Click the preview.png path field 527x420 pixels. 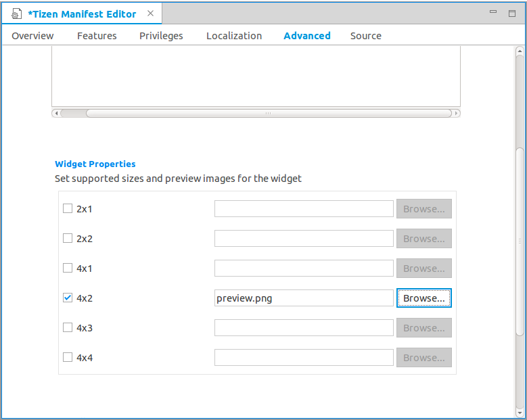coord(303,298)
